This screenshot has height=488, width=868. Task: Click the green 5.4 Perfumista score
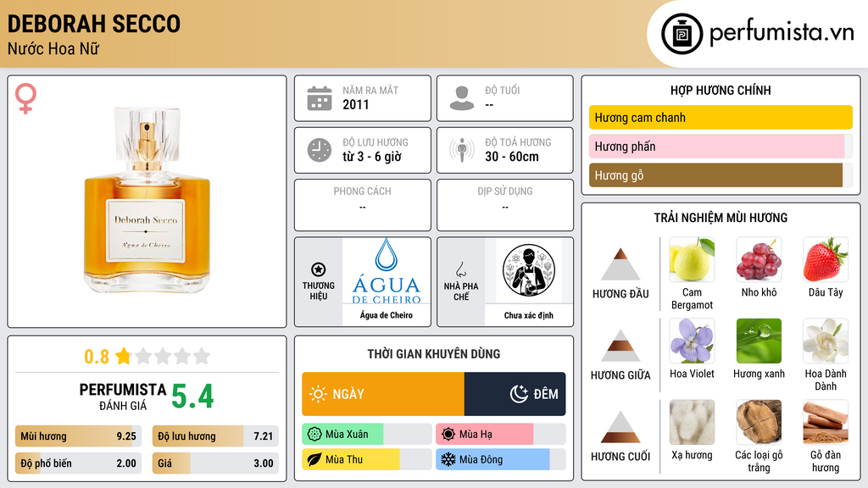(x=192, y=396)
